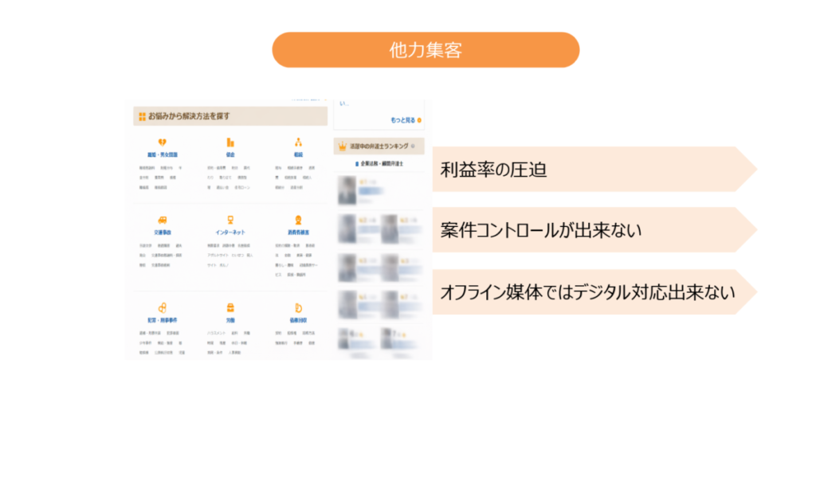The height and width of the screenshot is (504, 816).
Task: Open the 労働 category text link
Action: click(230, 319)
